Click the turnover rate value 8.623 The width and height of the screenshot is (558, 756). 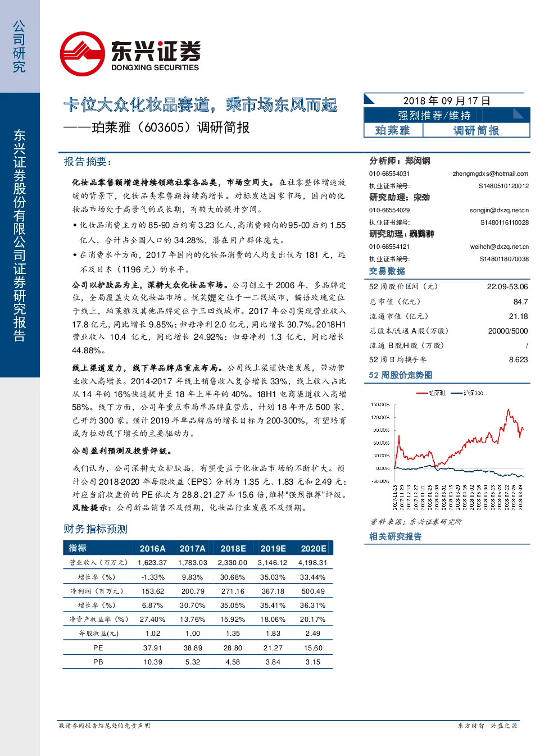519,359
